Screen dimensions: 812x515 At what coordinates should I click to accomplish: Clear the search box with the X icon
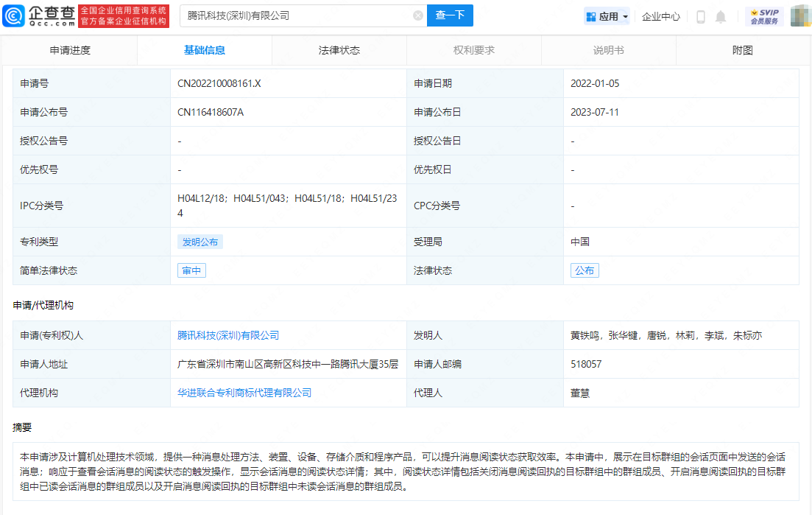[418, 15]
